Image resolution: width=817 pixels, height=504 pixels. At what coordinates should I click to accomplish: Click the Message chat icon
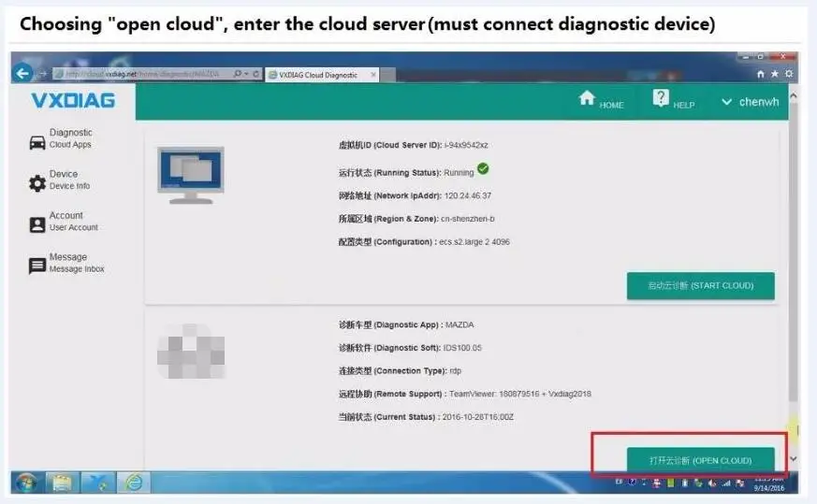click(x=37, y=266)
